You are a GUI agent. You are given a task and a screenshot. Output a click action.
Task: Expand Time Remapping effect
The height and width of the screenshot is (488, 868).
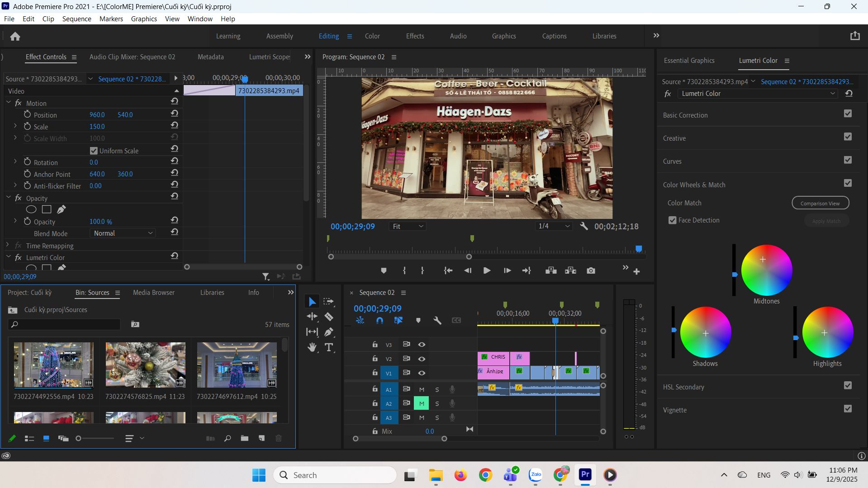click(8, 245)
